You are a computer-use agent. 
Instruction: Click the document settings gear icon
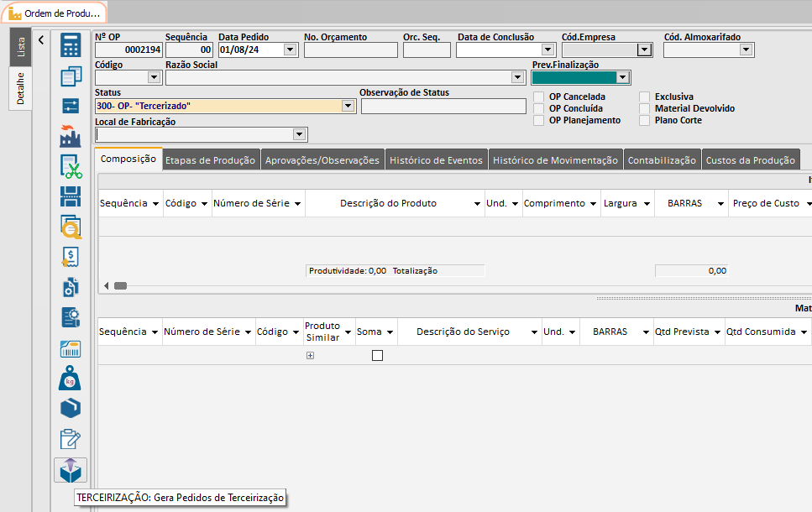point(71,317)
